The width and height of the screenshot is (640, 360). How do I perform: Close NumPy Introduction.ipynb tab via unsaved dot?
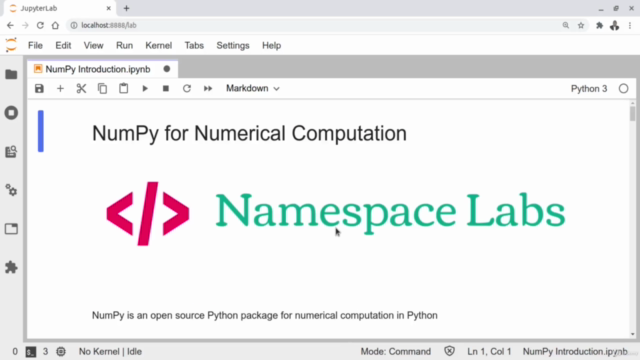167,69
